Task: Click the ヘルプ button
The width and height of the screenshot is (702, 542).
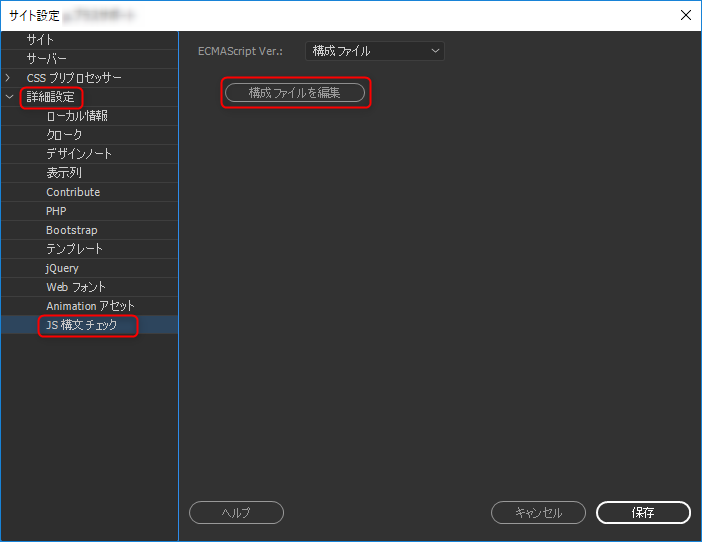Action: (236, 513)
